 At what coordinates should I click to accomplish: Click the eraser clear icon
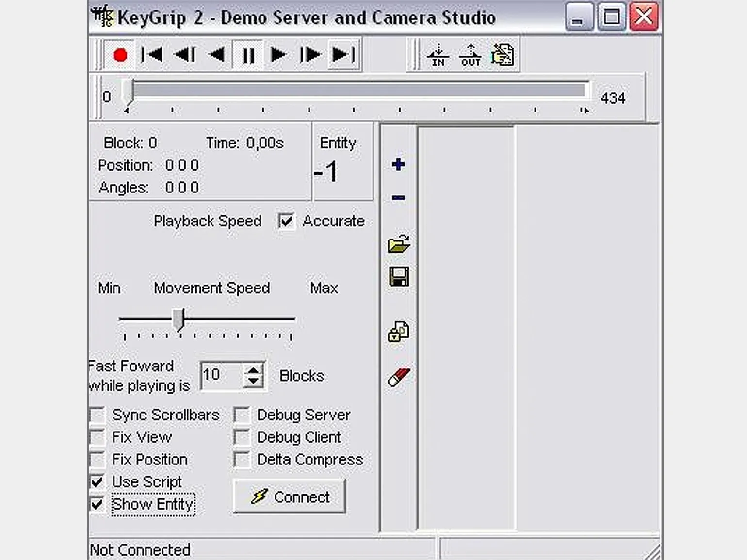(399, 377)
